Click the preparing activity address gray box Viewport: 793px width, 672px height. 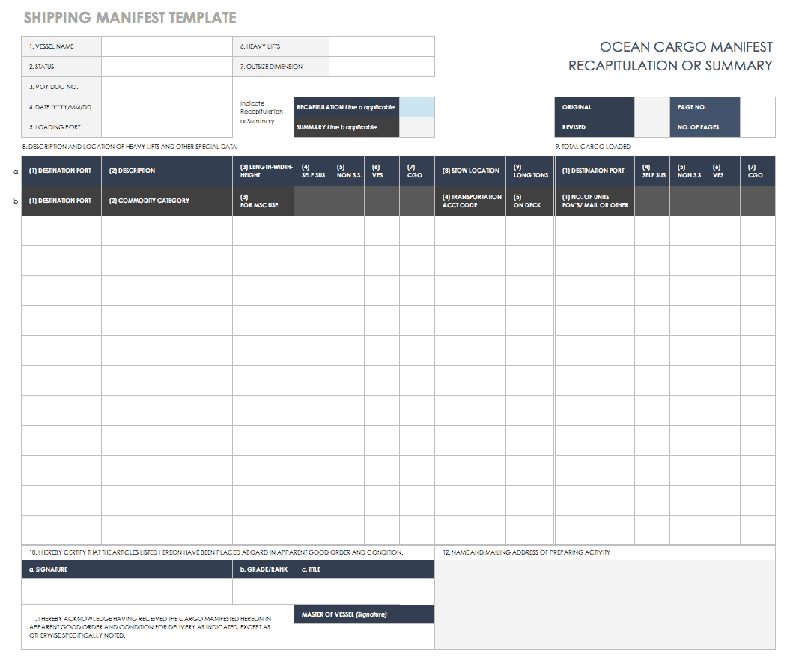point(604,605)
